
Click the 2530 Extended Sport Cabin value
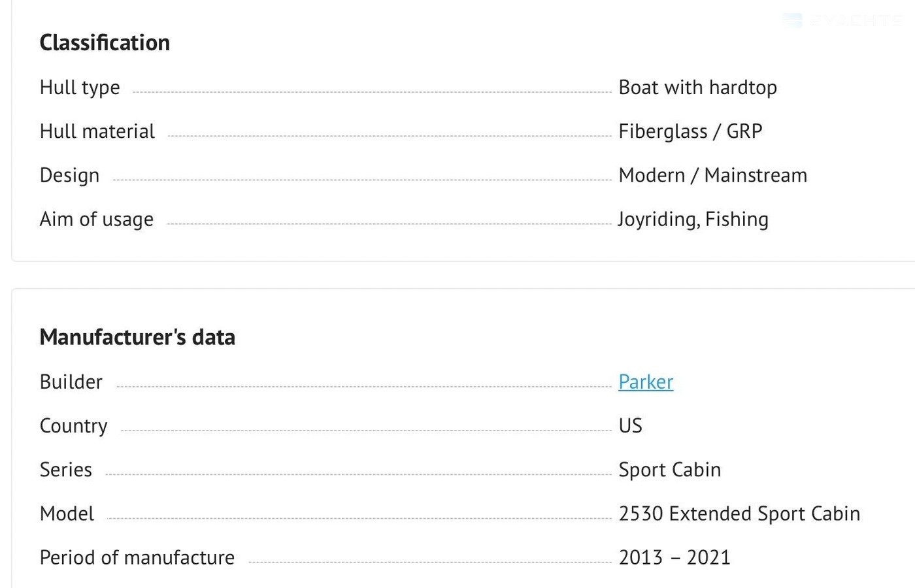(x=739, y=514)
